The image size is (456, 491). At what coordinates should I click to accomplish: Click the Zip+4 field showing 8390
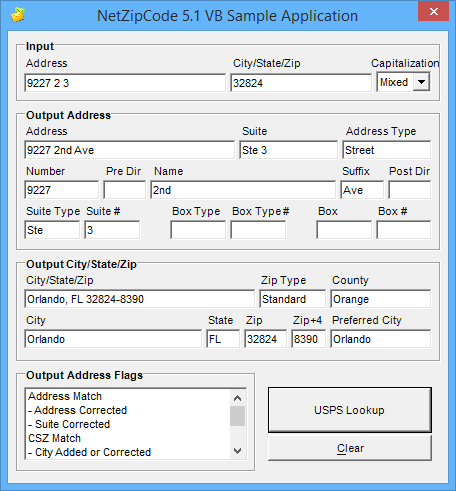click(308, 339)
